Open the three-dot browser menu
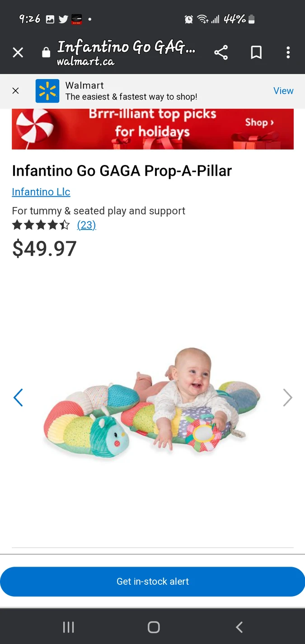 coord(288,53)
